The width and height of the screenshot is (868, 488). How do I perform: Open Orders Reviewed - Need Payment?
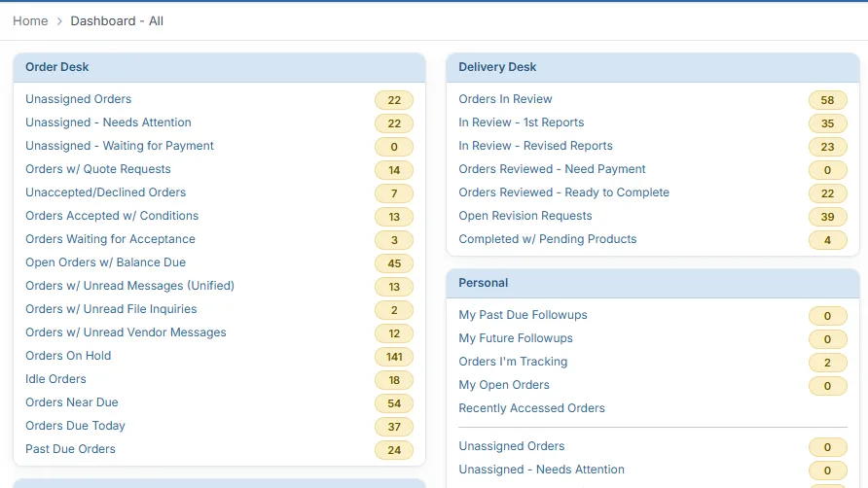[552, 169]
